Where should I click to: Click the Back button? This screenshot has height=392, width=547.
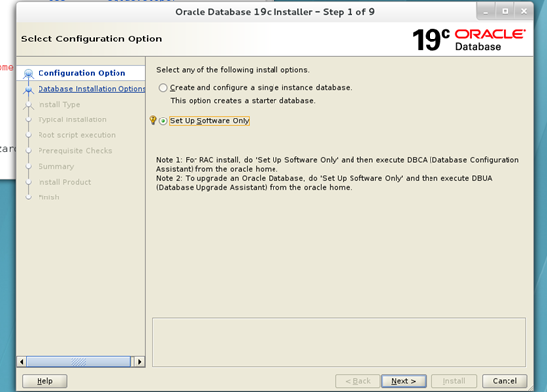tap(357, 381)
